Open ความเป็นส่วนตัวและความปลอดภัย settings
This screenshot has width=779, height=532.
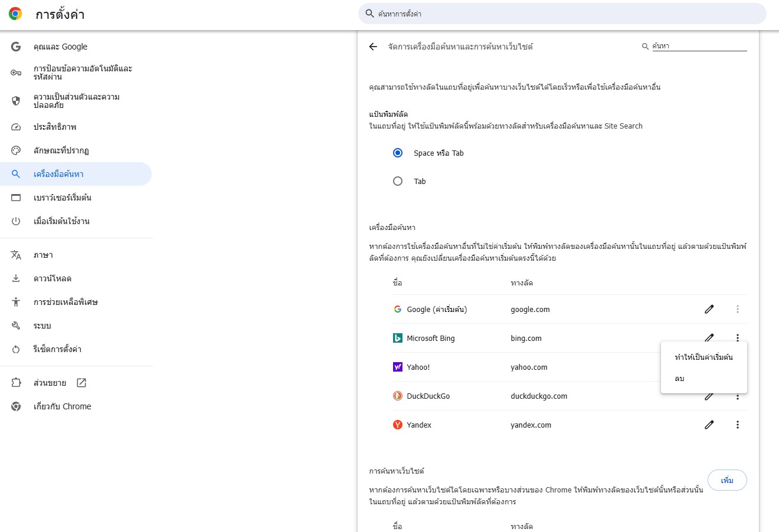tap(76, 101)
